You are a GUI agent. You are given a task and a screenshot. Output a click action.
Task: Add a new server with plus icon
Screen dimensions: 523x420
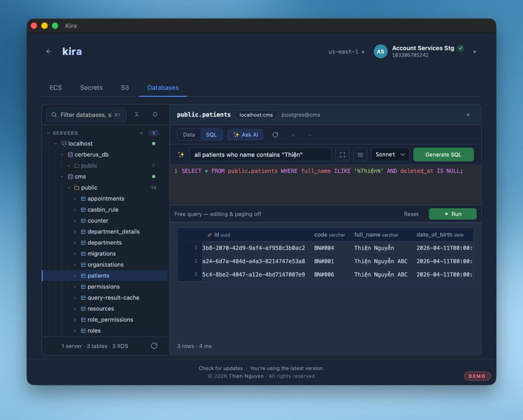point(141,133)
